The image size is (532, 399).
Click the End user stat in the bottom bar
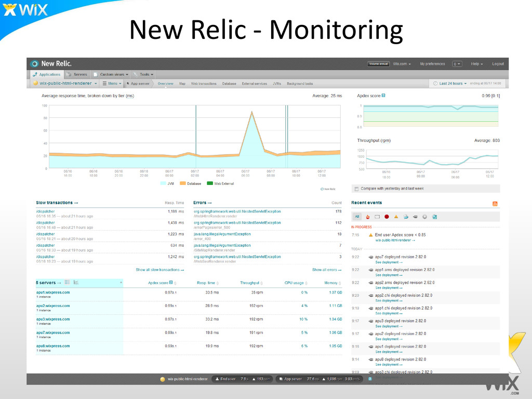tap(242, 379)
